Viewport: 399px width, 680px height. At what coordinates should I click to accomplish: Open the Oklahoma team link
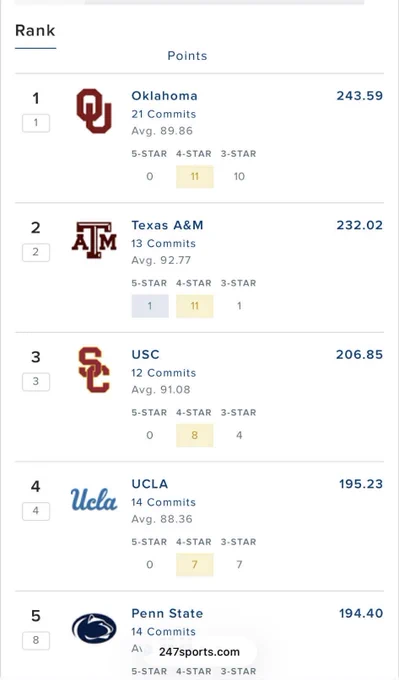click(x=164, y=96)
